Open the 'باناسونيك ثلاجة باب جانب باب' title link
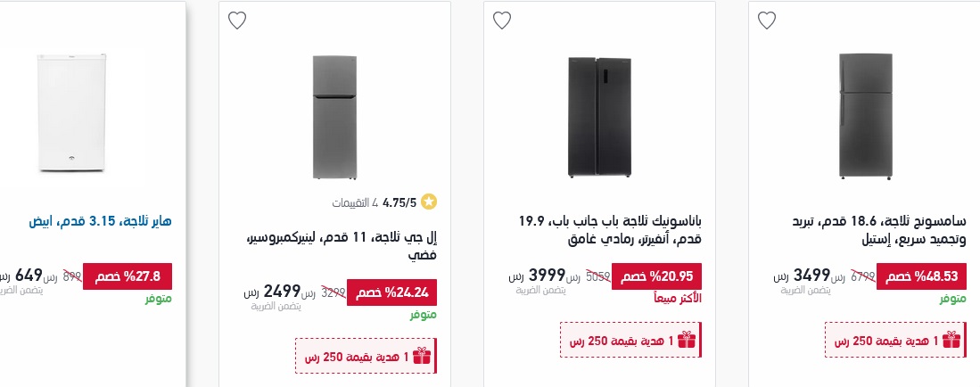Image resolution: width=980 pixels, height=387 pixels. pos(611,228)
